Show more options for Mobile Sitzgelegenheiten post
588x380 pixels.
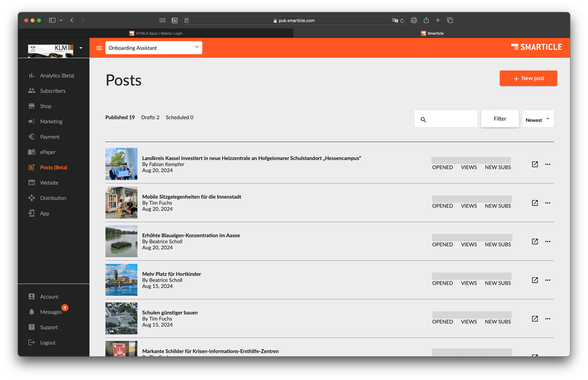pos(547,203)
